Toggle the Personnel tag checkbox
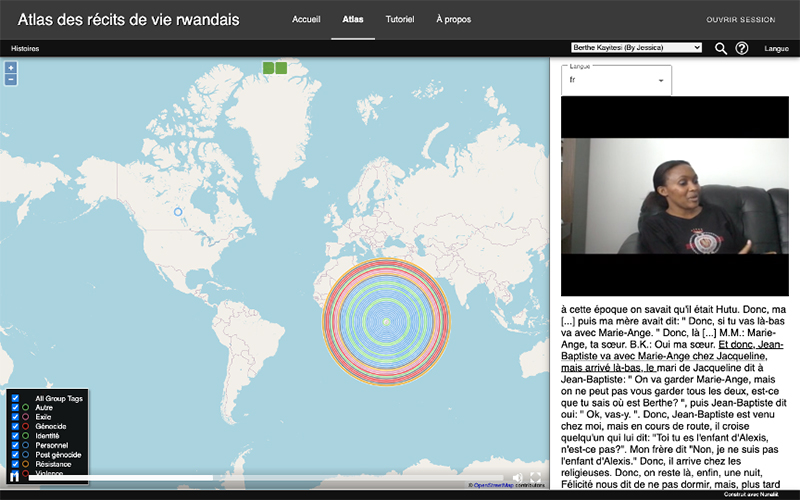Viewport: 800px width, 500px height. (x=15, y=445)
